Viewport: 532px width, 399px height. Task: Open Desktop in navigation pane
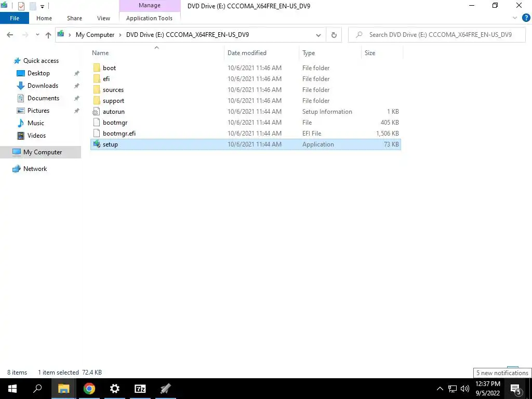click(38, 73)
